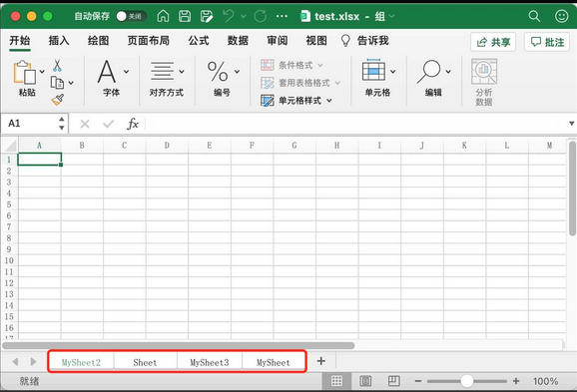
Task: Switch to the MySheet3 sheet tab
Action: (210, 363)
